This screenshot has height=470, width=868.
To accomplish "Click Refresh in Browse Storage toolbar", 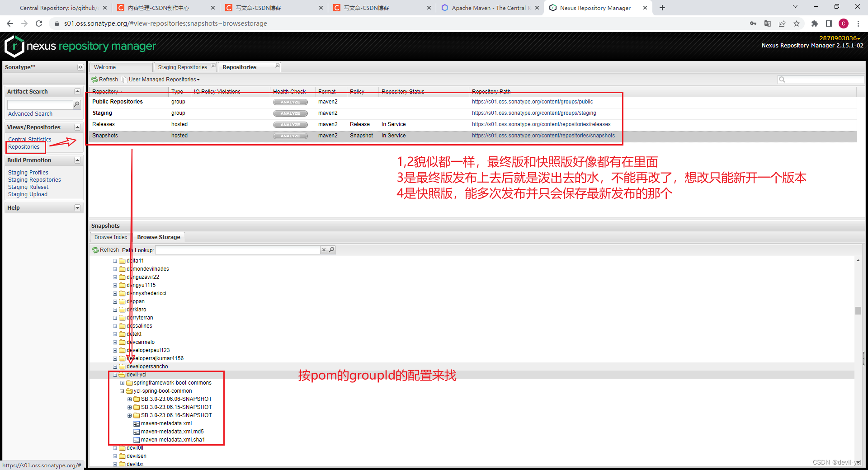I will click(105, 250).
